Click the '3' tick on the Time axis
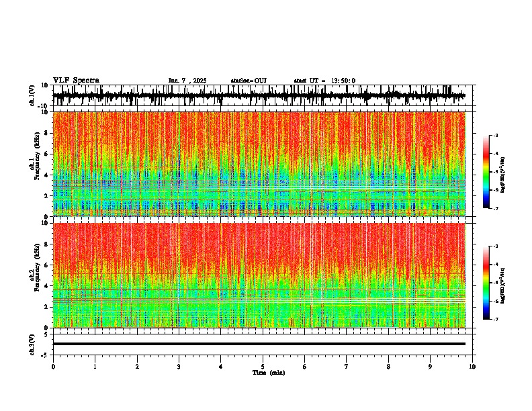Viewport: 532px width, 411px height. tap(179, 367)
